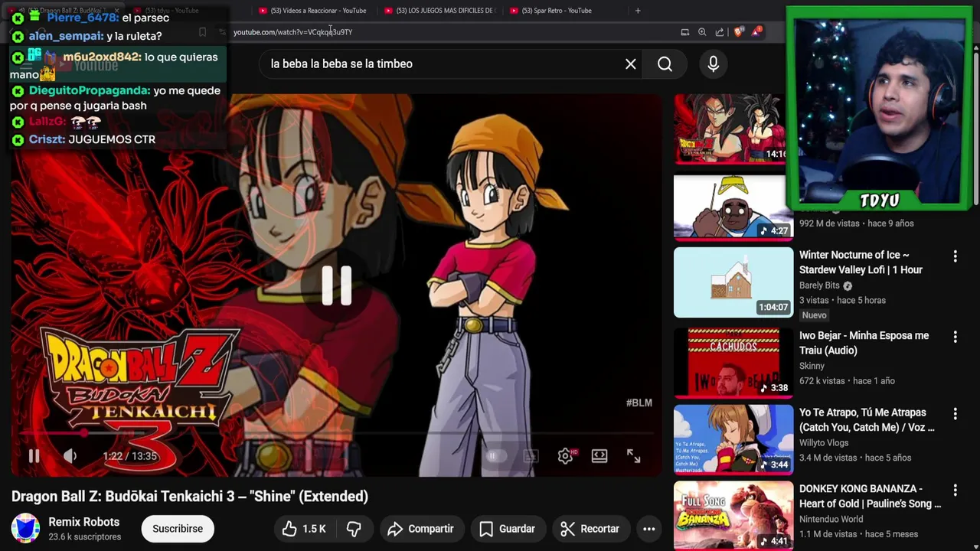Click the cast/install icon in address bar

pyautogui.click(x=684, y=32)
